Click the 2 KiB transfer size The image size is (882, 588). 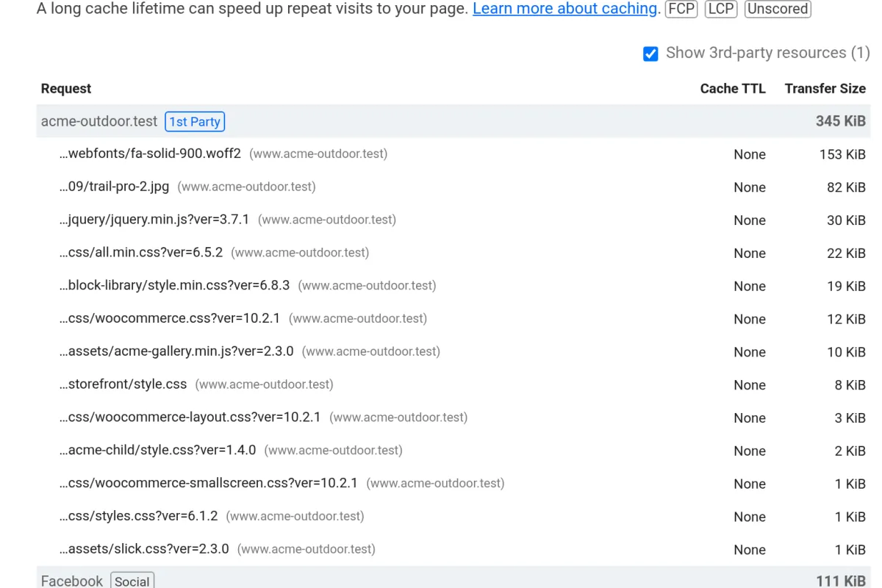tap(850, 451)
